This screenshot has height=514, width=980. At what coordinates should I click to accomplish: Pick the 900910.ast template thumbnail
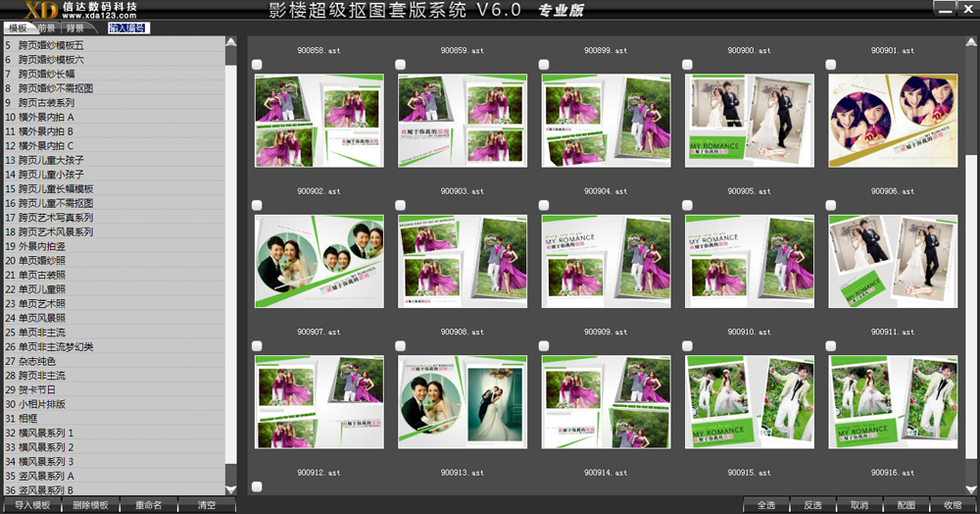(x=750, y=402)
